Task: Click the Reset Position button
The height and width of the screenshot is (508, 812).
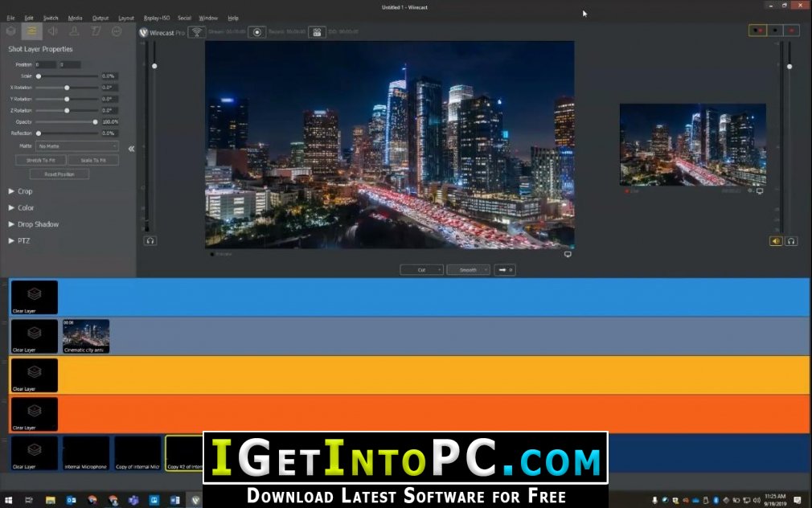Action: click(59, 174)
